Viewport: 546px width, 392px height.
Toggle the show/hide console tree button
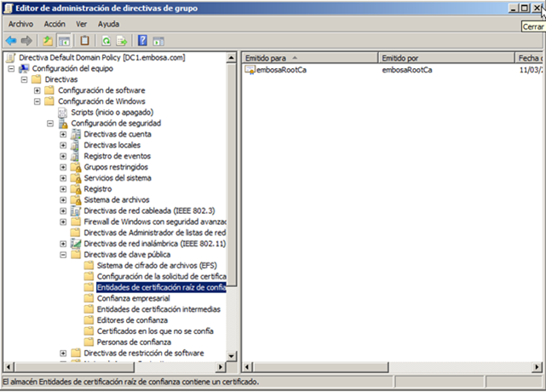(64, 40)
